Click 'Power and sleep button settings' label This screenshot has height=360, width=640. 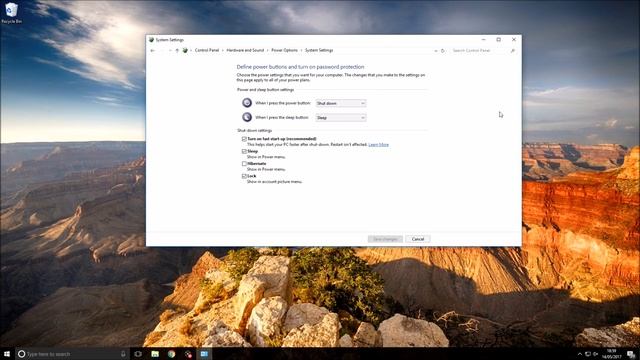coord(266,90)
